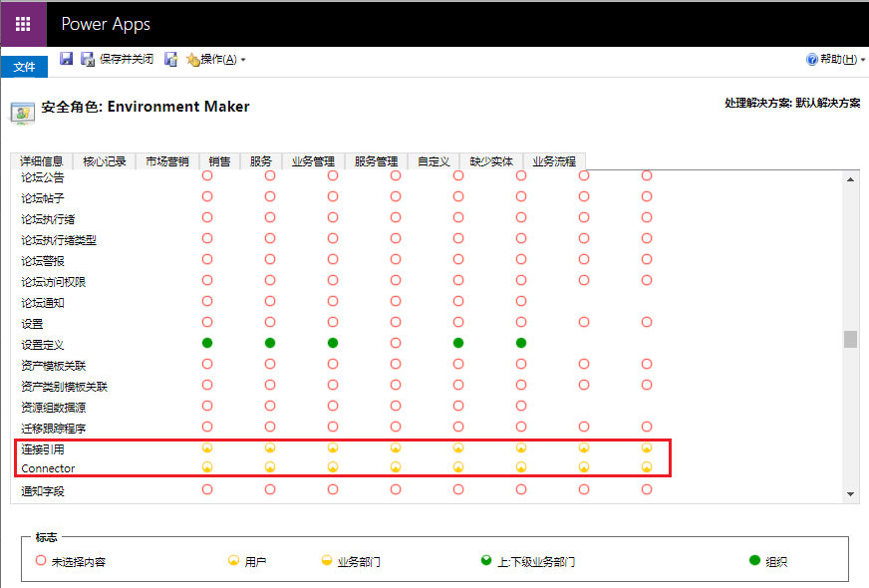The height and width of the screenshot is (588, 869).
Task: Click the scroll down arrow of the privilege list
Action: (x=851, y=493)
